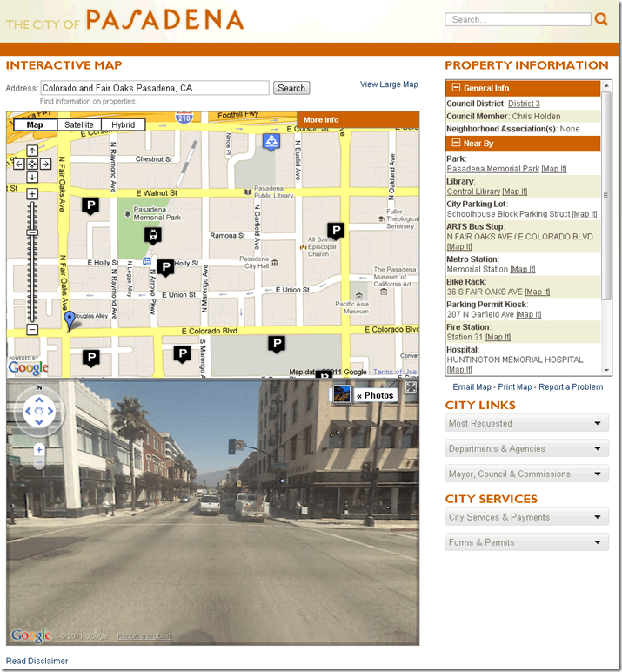Open Read Disclaimer link
This screenshot has width=622, height=672.
pyautogui.click(x=37, y=661)
